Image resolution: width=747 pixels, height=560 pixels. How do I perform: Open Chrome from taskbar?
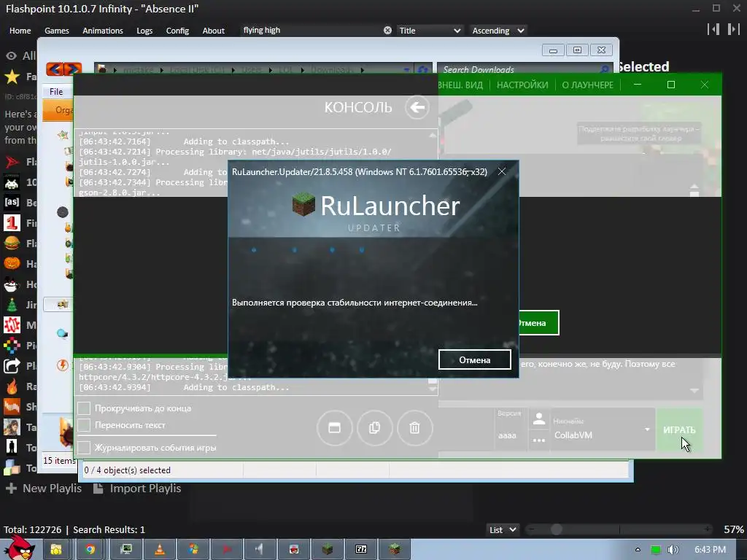[90, 550]
